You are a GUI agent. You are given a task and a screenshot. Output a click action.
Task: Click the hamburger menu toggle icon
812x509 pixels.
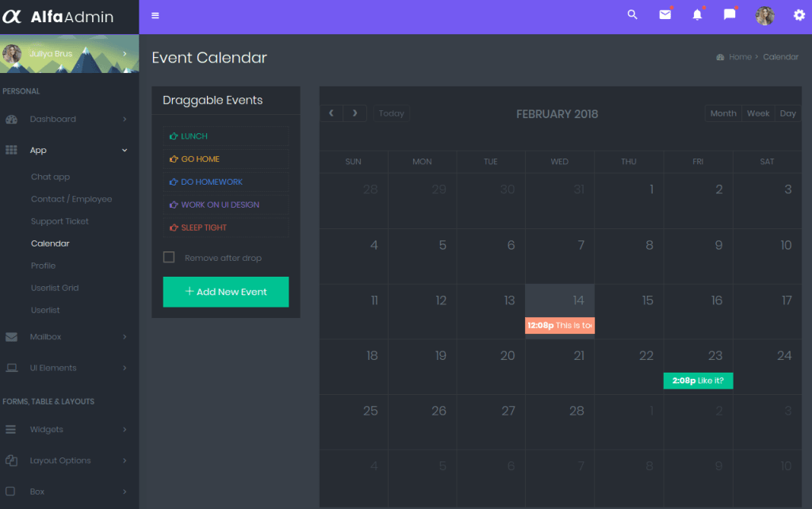point(155,16)
